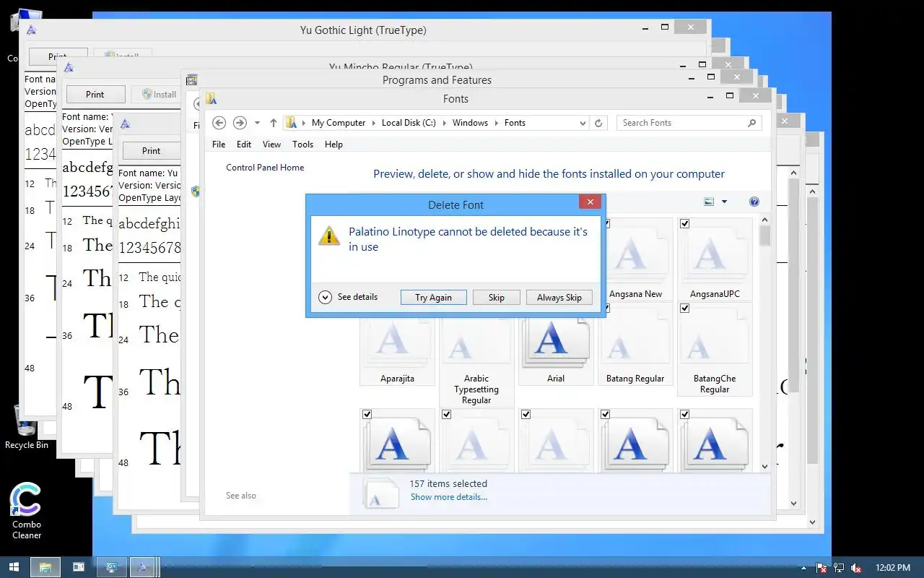
Task: Open Recycle Bin desktop icon
Action: [x=27, y=427]
